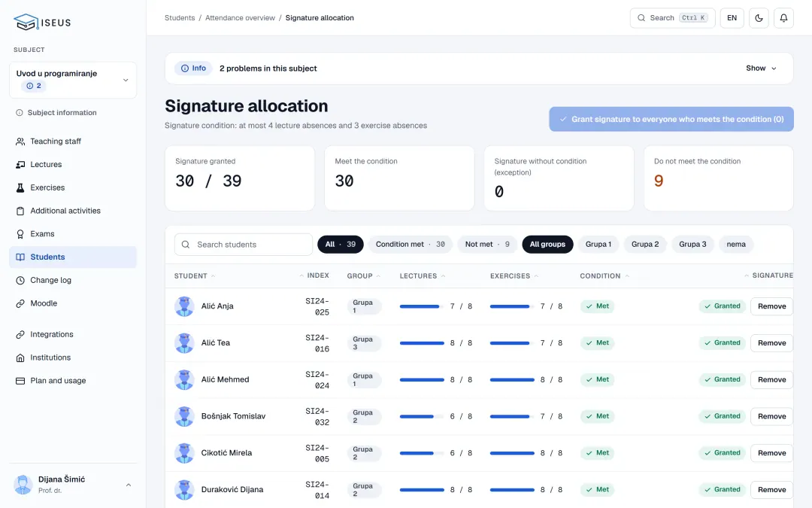Filter by Not met 9

[486, 245]
